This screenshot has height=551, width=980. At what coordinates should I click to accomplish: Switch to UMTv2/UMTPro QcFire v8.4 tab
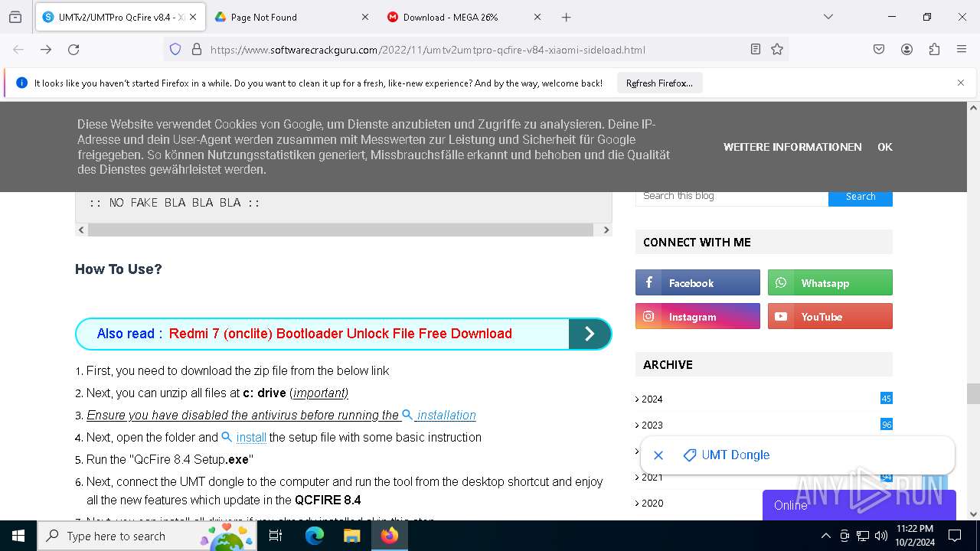[119, 17]
